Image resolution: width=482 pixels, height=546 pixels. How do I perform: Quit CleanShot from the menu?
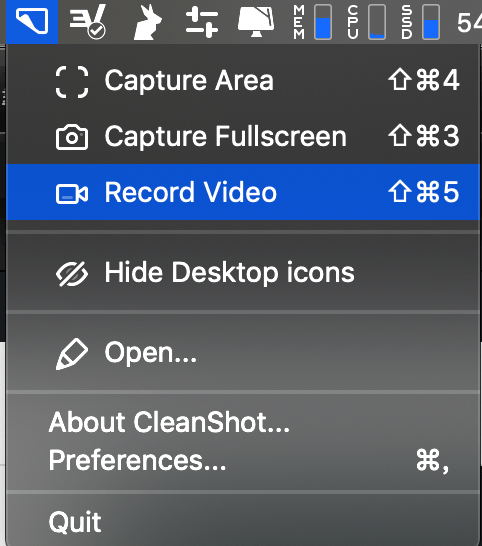coord(243,522)
